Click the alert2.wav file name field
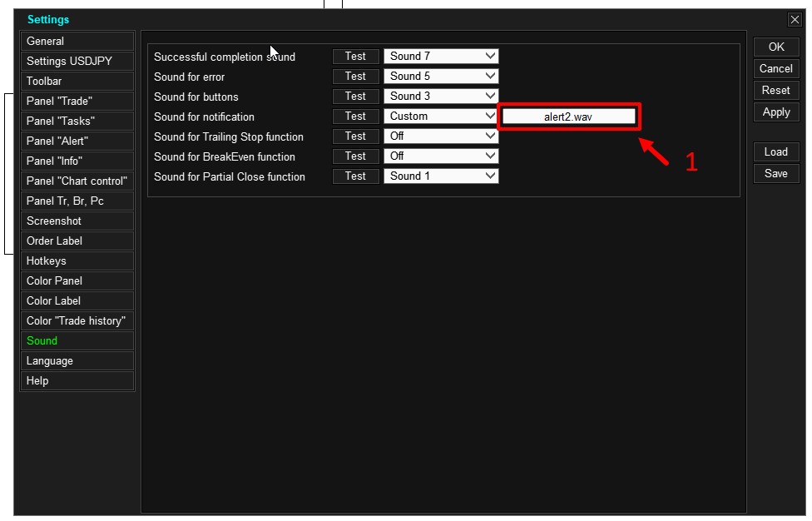 click(x=568, y=117)
